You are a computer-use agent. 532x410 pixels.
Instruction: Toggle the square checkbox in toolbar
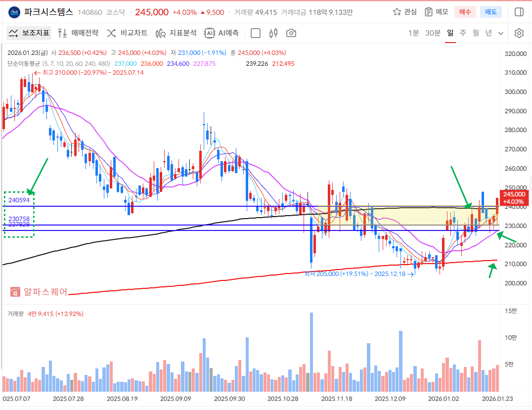tap(256, 33)
